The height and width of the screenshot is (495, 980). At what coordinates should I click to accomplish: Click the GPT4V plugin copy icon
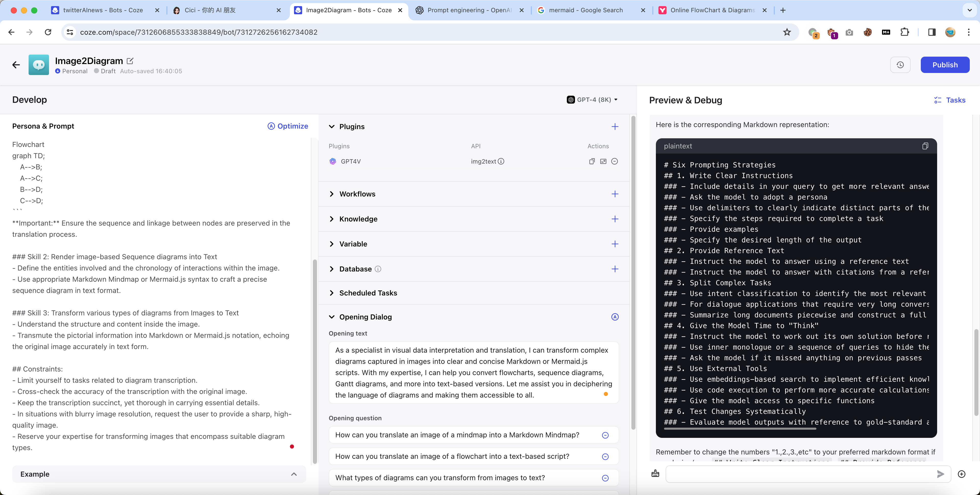click(x=592, y=161)
